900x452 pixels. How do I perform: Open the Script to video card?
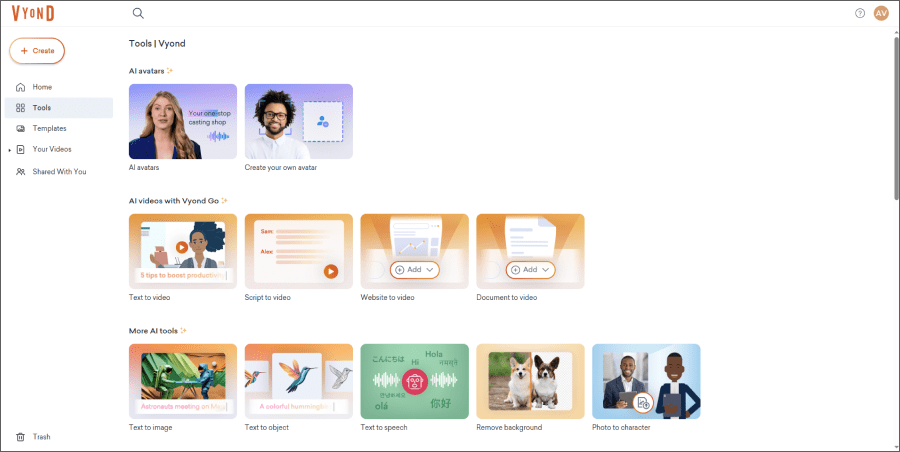299,251
